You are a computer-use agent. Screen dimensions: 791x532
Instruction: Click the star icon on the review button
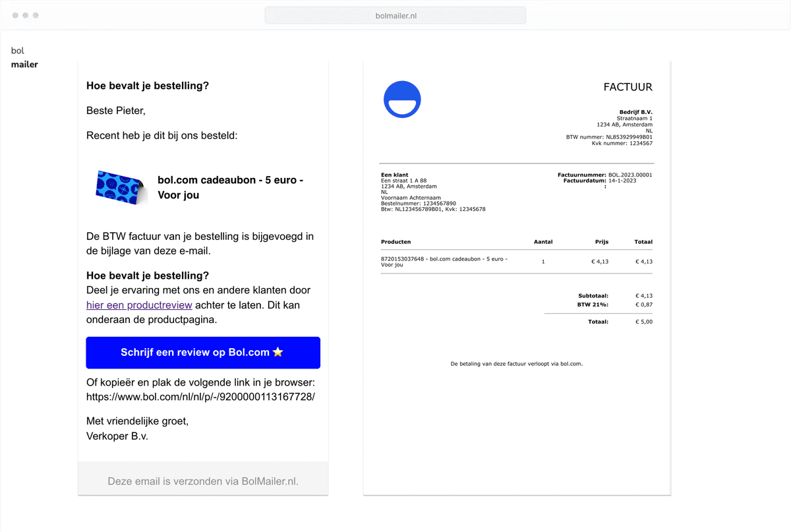278,352
